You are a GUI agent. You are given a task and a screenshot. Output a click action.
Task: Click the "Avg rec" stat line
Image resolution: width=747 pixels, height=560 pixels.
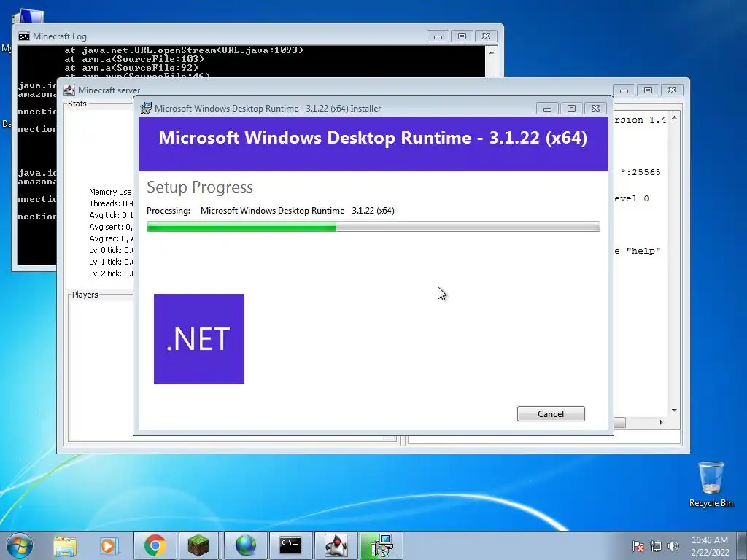click(111, 238)
